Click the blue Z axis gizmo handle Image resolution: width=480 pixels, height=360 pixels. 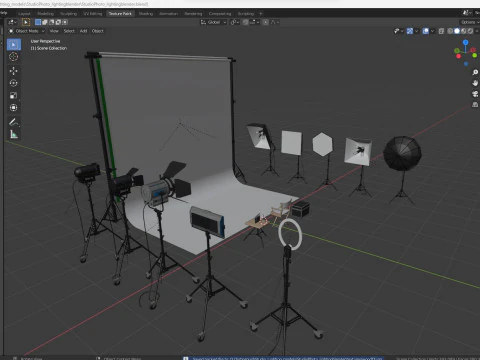point(466,42)
